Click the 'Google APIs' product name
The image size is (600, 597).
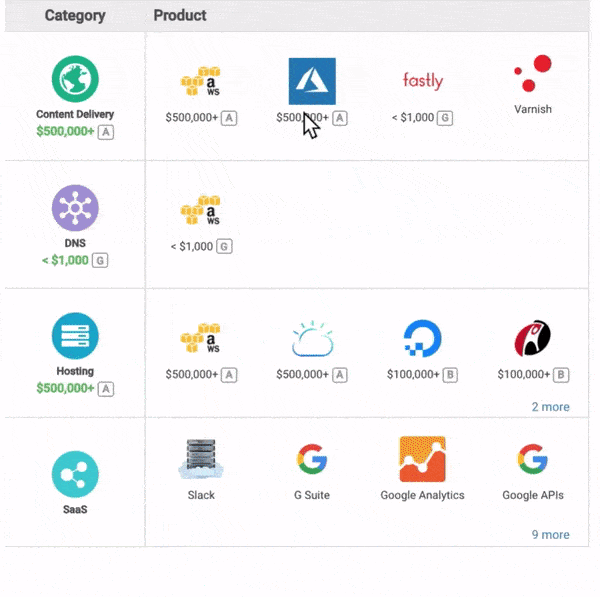[x=533, y=495]
